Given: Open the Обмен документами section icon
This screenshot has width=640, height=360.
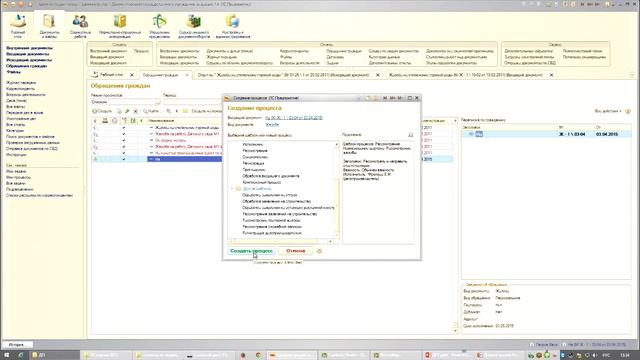Looking at the screenshot, I should coord(194,26).
